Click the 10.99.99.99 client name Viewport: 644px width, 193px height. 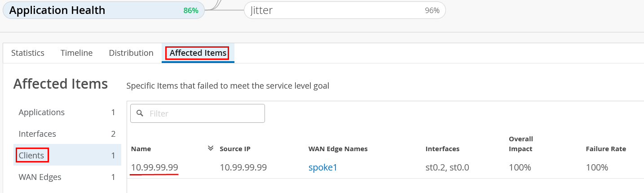pos(154,168)
